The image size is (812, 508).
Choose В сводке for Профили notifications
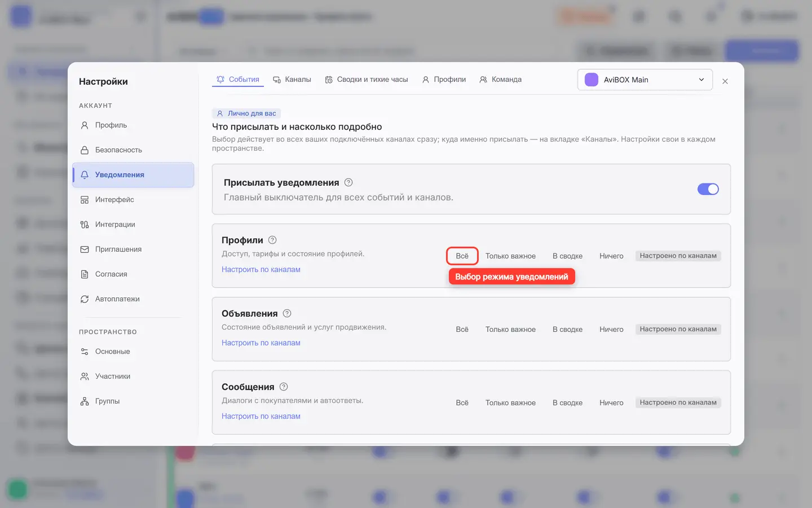(568, 256)
